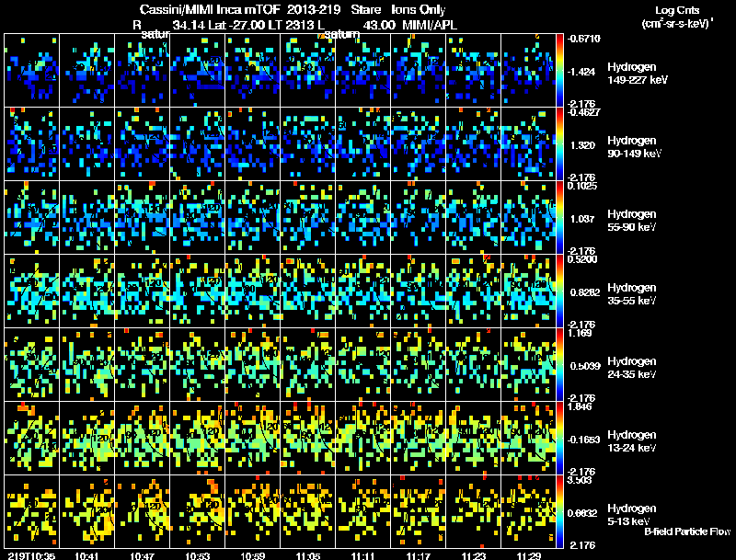The height and width of the screenshot is (560, 736).
Task: Pick the color scale for Hydrogen 13-24 keV
Action: pos(559,438)
